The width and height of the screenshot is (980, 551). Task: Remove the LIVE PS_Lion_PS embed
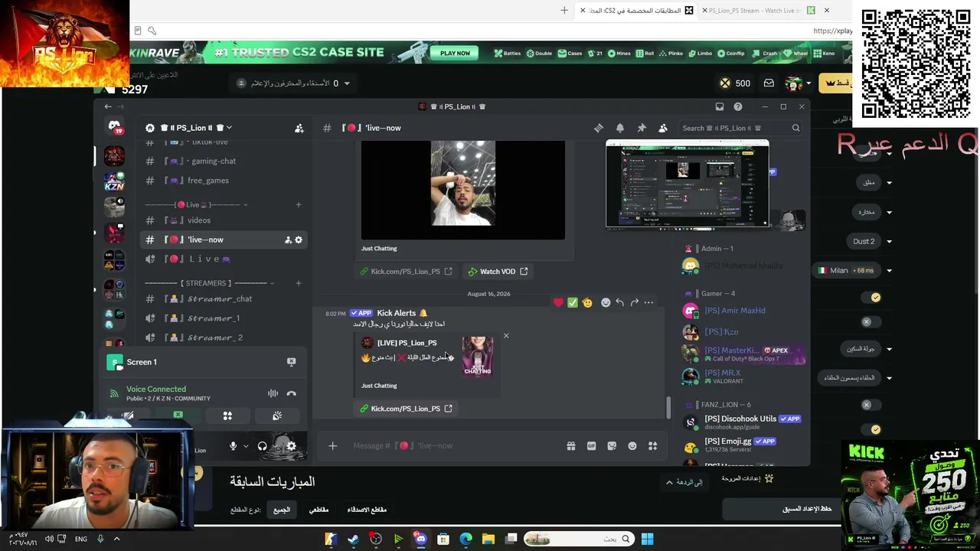pos(506,336)
